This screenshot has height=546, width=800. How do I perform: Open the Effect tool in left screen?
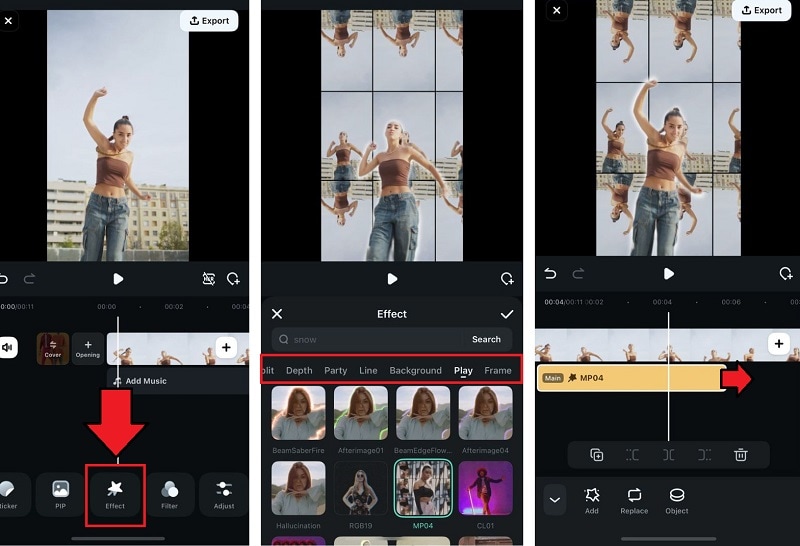pyautogui.click(x=115, y=494)
